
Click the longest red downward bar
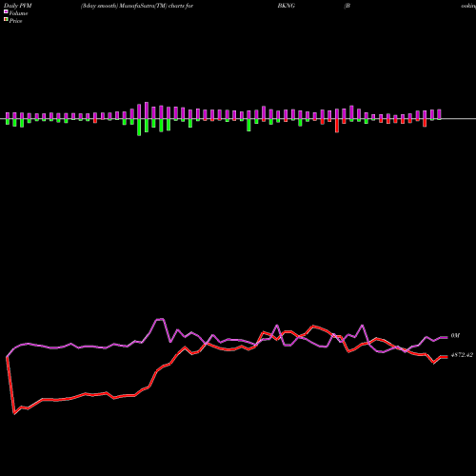point(337,126)
